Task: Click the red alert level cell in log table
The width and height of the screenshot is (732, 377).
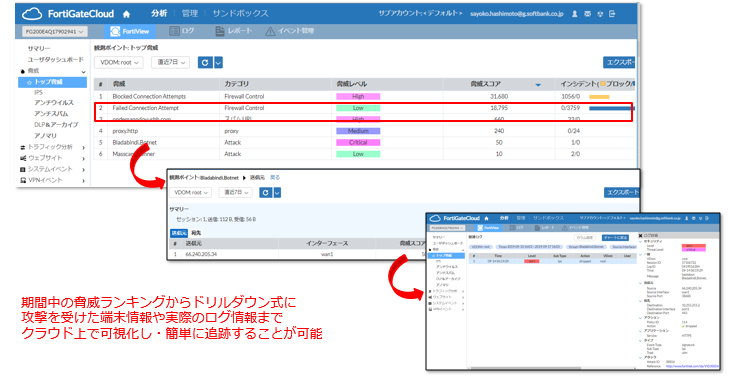Action: click(x=531, y=261)
